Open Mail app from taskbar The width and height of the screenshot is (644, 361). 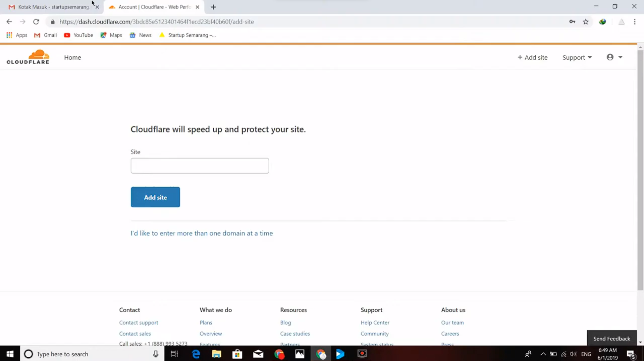point(258,354)
